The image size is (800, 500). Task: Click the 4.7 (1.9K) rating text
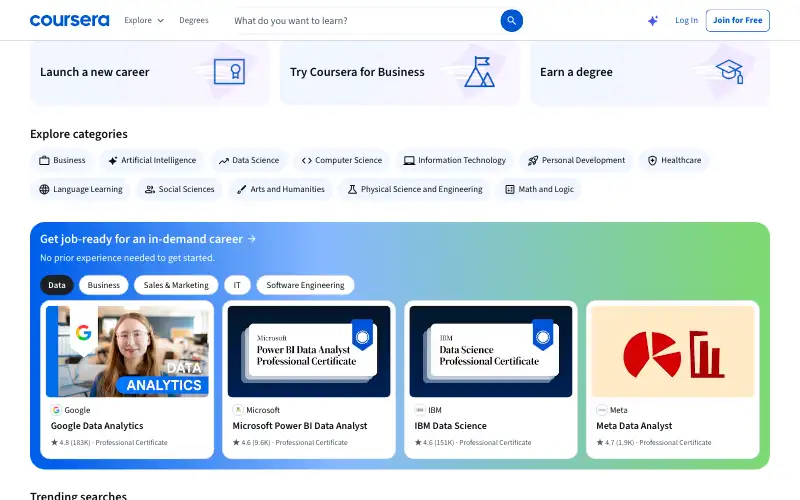pos(619,442)
